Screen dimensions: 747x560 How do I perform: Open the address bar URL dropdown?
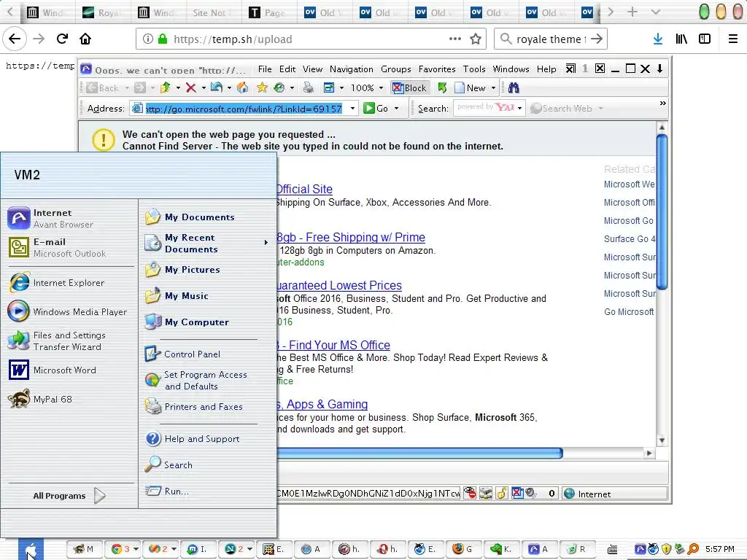click(x=352, y=109)
